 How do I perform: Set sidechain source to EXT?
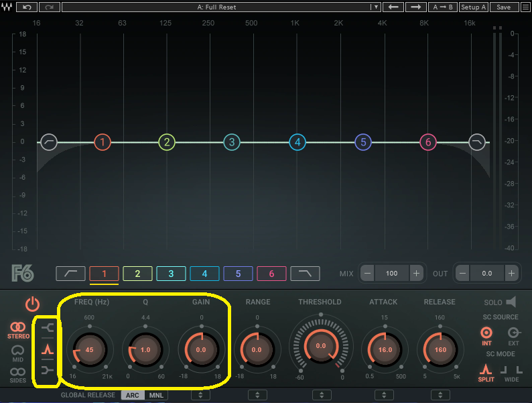pos(513,334)
